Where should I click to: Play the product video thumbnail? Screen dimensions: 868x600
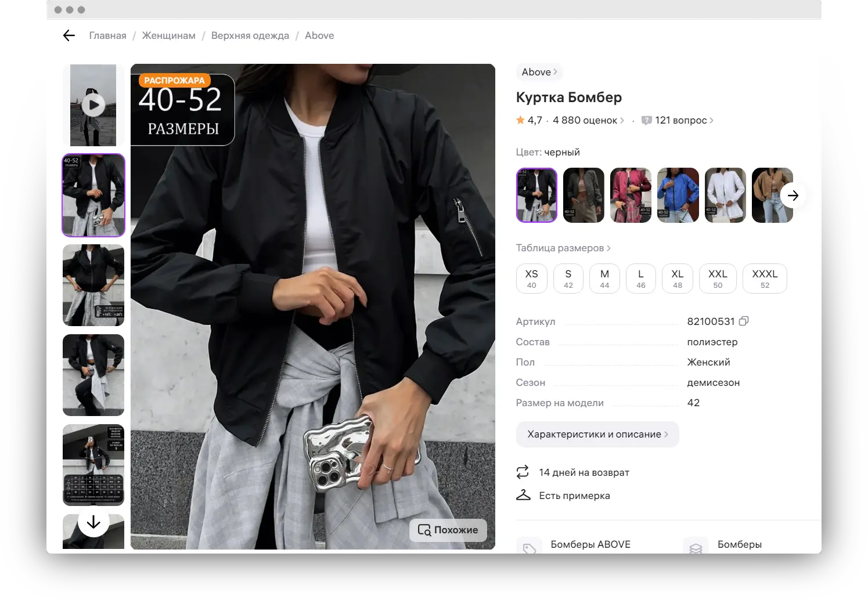(93, 105)
